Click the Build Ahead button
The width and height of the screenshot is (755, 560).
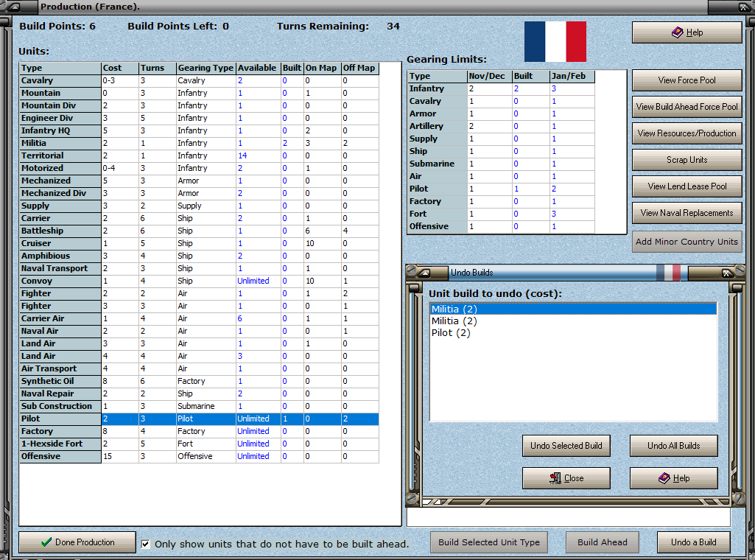[x=602, y=542]
